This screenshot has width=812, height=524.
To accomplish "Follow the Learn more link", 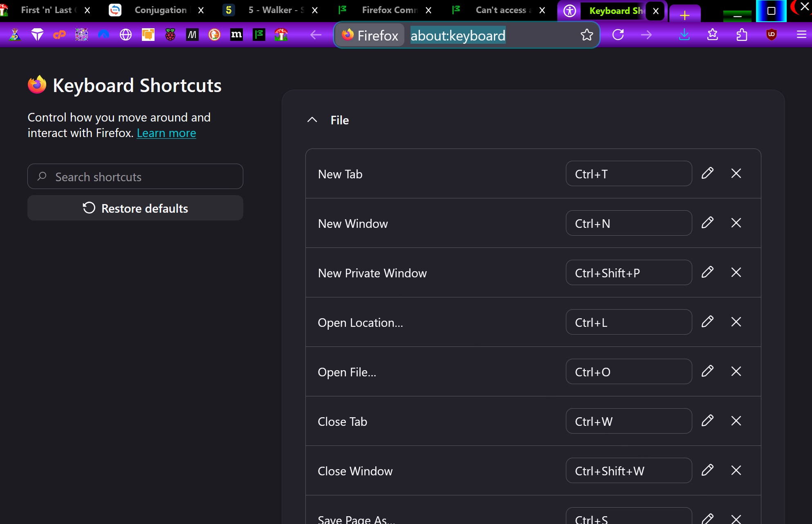I will pos(166,133).
